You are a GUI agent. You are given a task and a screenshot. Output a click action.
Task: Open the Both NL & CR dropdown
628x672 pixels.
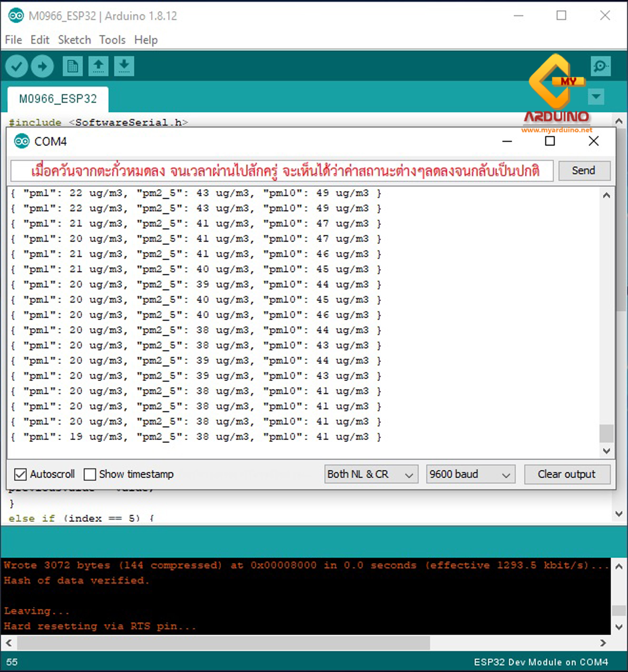coord(371,474)
